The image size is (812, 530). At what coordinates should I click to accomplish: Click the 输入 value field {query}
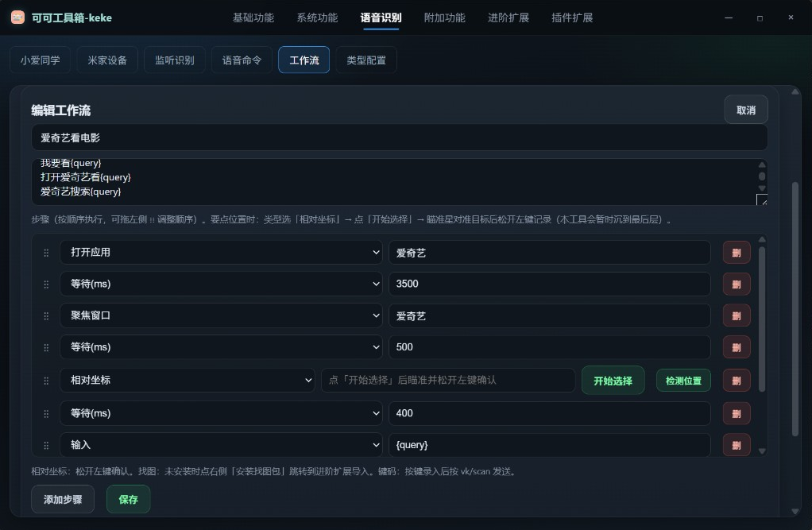point(550,445)
